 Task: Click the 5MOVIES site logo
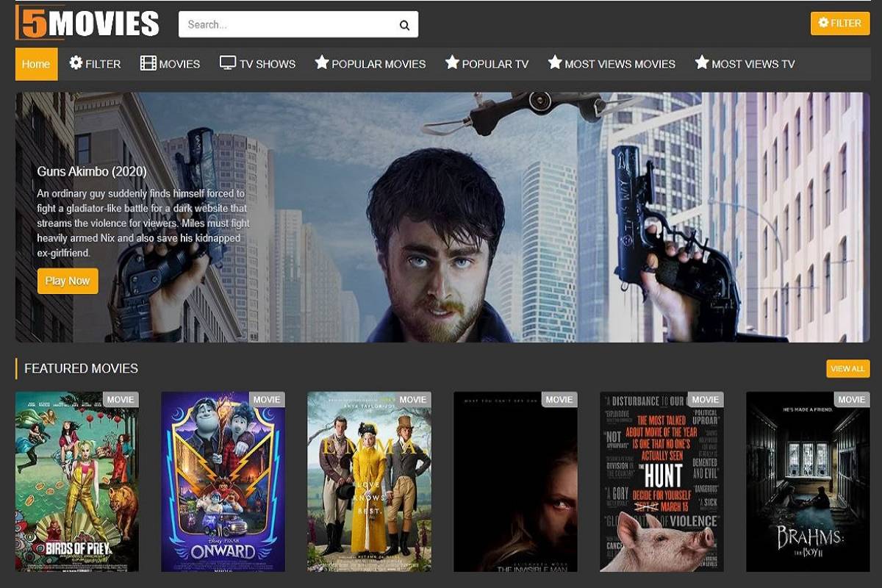tap(87, 22)
